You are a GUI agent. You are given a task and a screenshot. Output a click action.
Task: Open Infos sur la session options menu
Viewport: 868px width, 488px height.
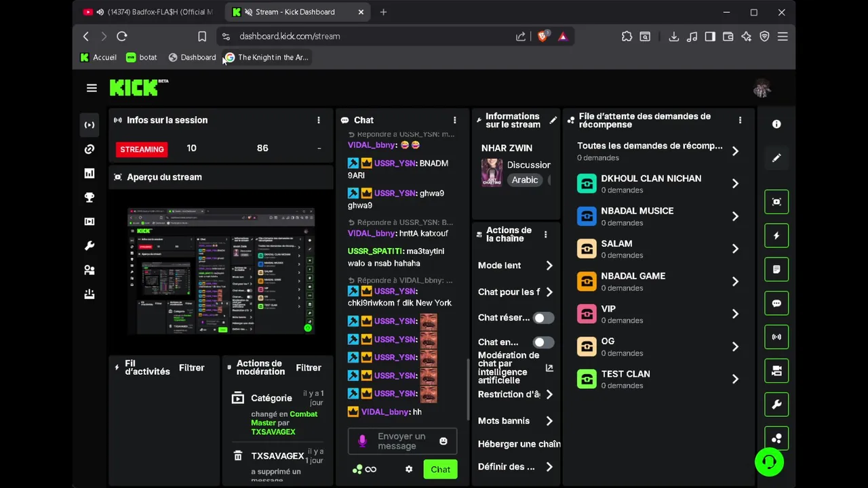pyautogui.click(x=319, y=120)
